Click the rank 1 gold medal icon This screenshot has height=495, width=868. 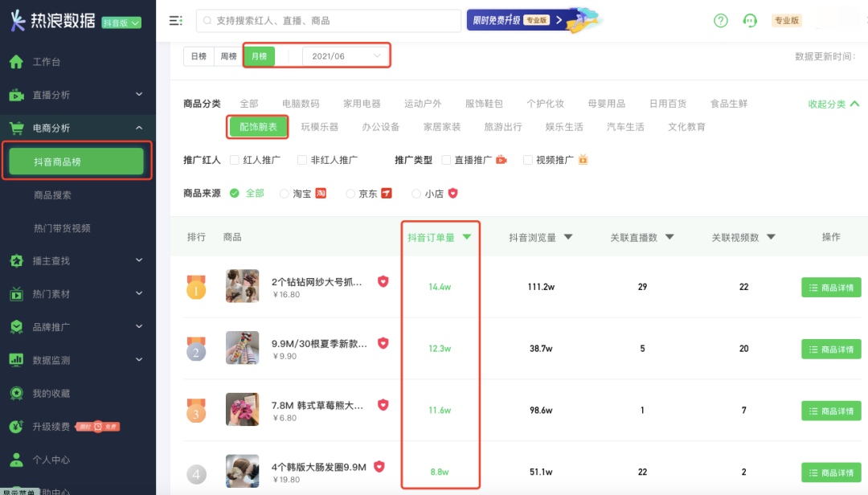[x=196, y=287]
